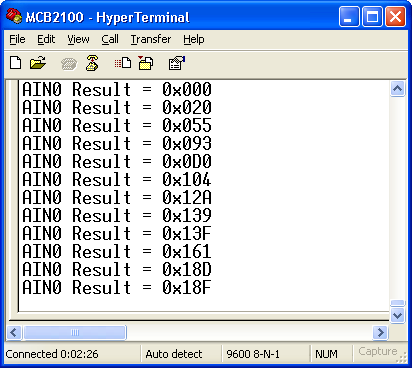The height and width of the screenshot is (368, 412).
Task: Click the terminal line with 0x161
Action: coord(117,251)
